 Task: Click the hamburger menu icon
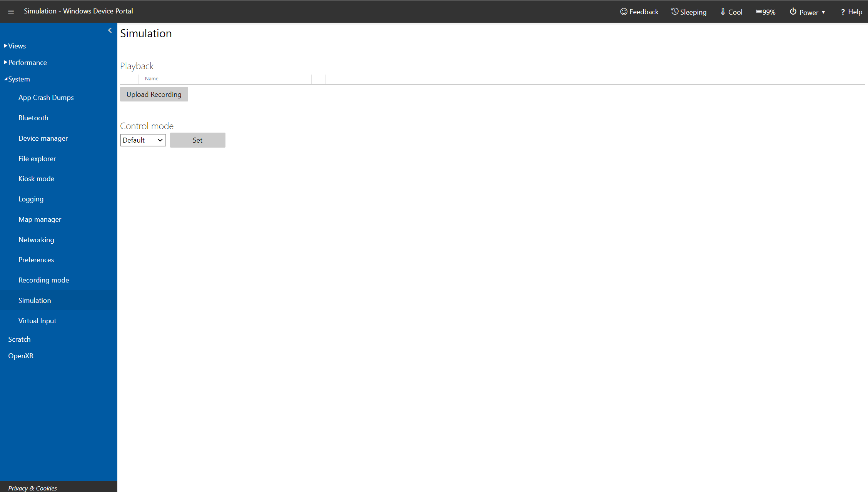(x=11, y=12)
